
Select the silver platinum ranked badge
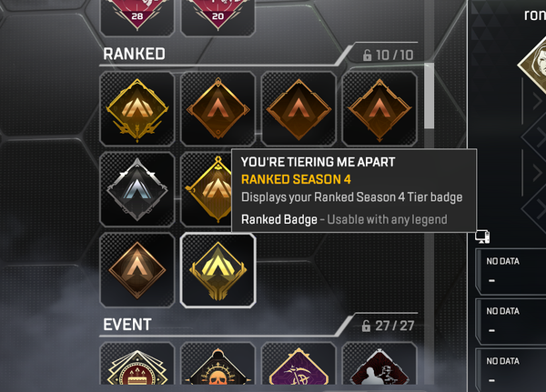point(136,189)
